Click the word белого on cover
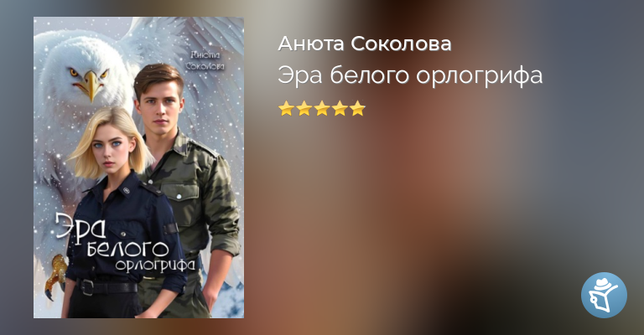Viewport: 644px width, 335px height. (x=127, y=249)
